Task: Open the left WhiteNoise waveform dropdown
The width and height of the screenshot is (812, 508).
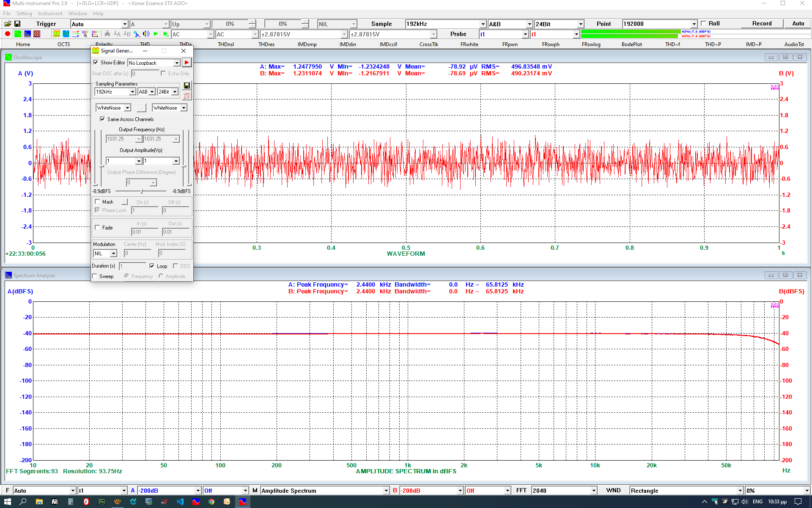Action: 127,108
